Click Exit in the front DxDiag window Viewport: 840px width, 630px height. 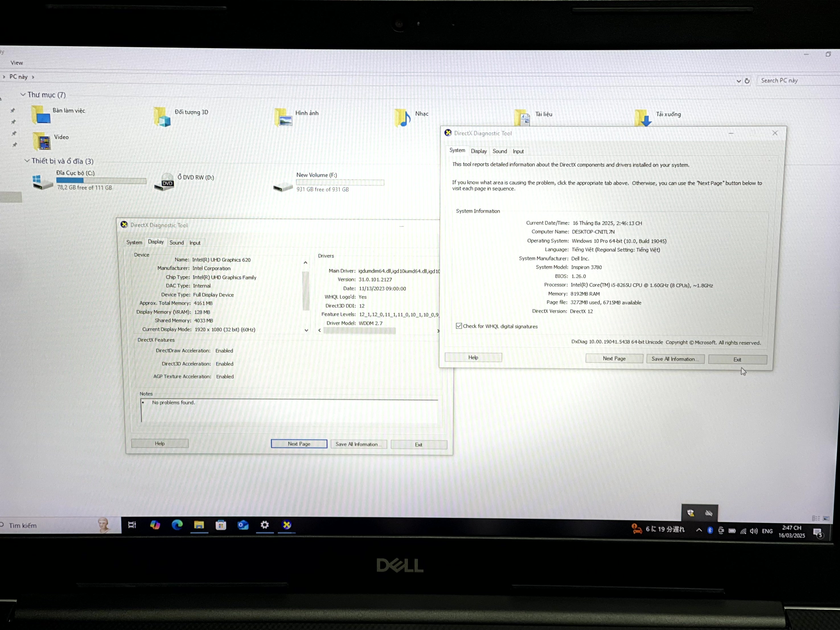738,359
